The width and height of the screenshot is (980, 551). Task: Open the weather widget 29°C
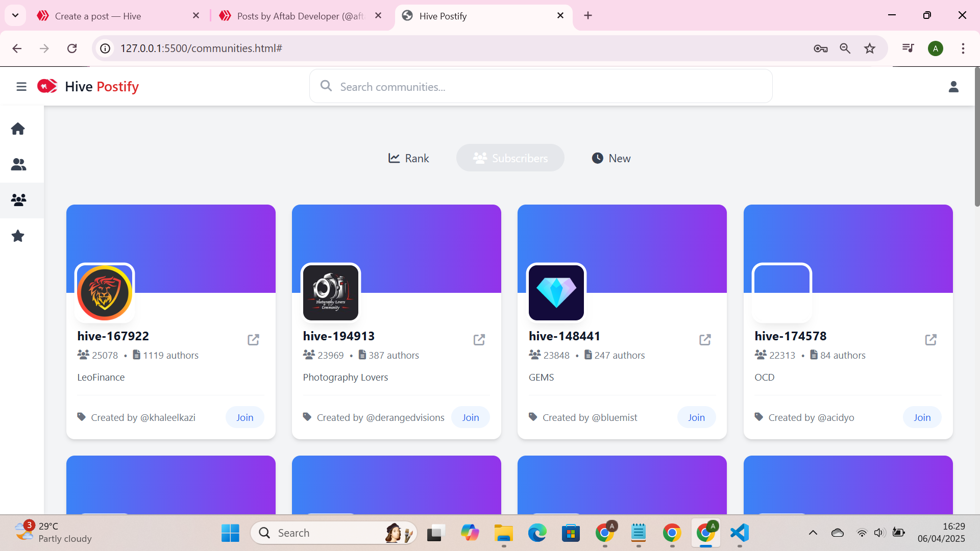(x=54, y=533)
